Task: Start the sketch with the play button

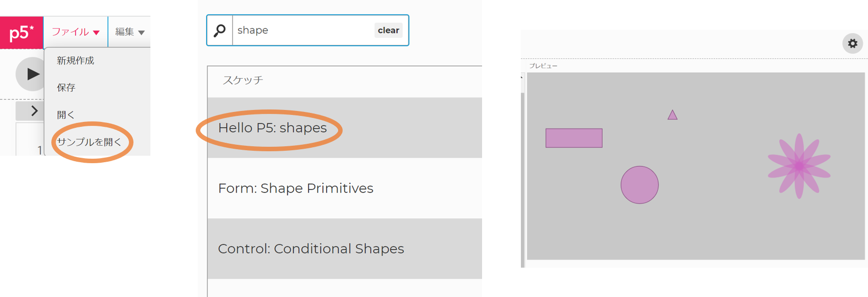Action: (31, 74)
